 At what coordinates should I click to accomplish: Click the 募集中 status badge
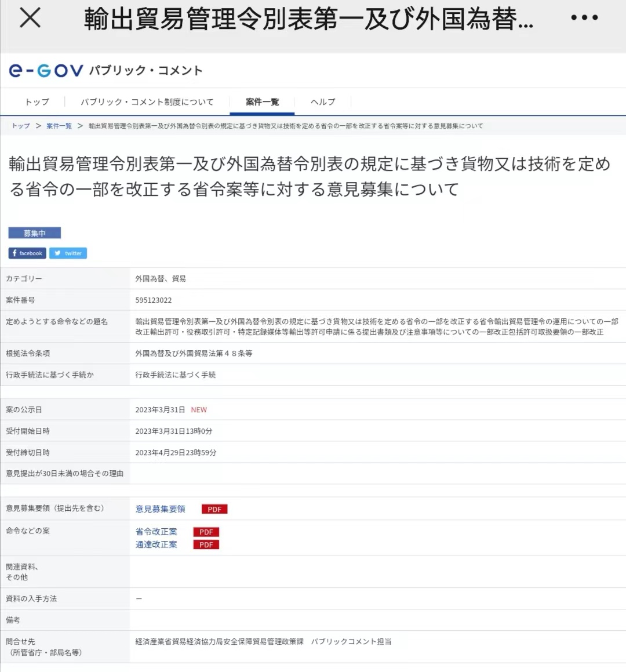pos(34,233)
